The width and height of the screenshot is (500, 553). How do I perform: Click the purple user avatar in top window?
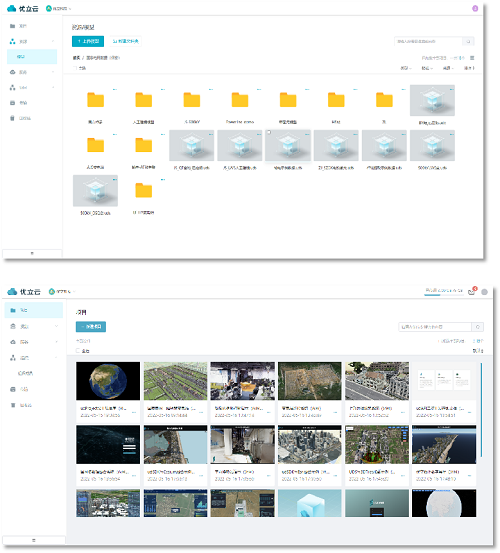tap(475, 8)
